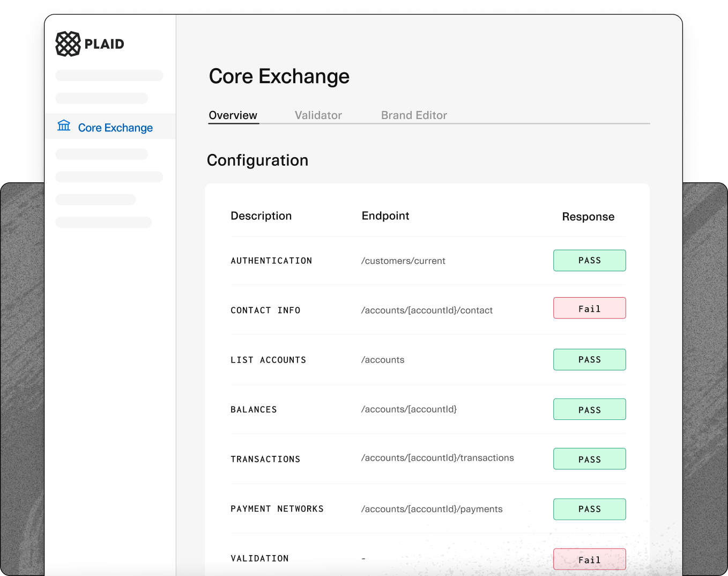Click the PASS badge for Authentication

[589, 260]
